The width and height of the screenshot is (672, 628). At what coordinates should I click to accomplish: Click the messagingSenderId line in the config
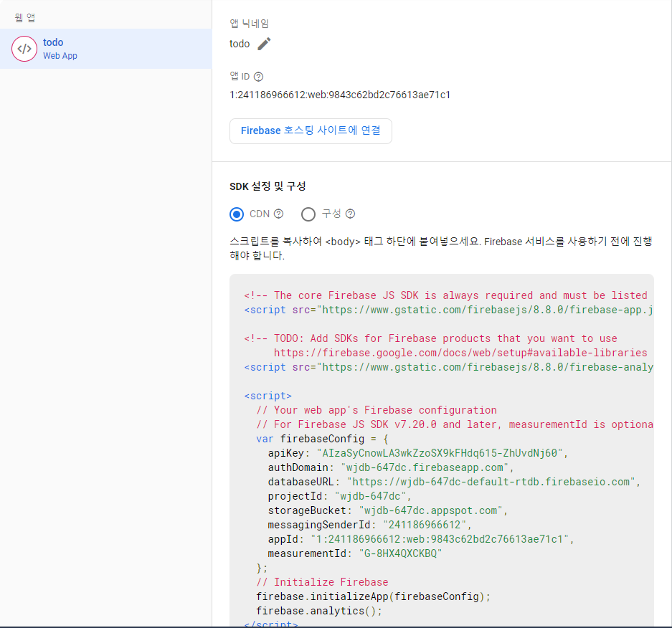click(369, 525)
